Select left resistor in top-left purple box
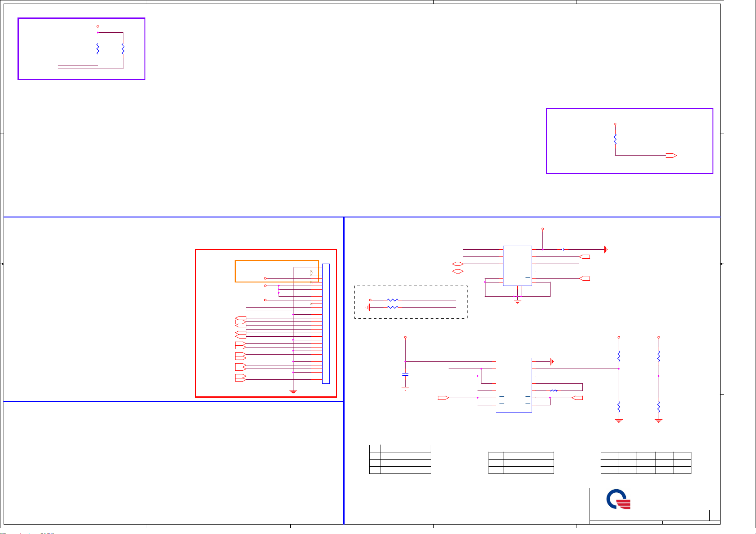 (98, 49)
